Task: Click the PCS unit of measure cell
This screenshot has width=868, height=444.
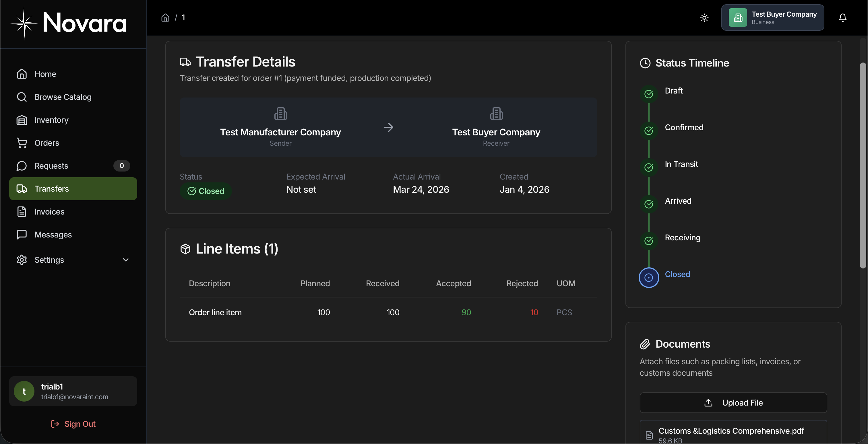Action: (564, 312)
